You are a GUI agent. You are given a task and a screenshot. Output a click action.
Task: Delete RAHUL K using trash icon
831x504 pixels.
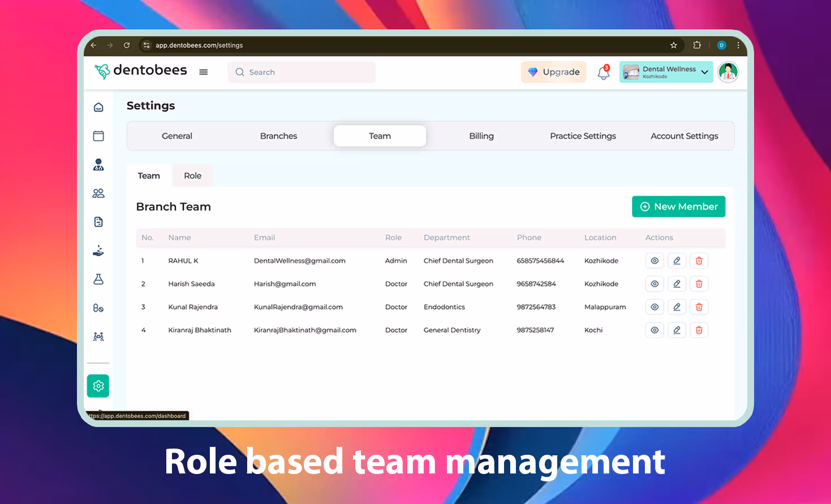coord(699,261)
